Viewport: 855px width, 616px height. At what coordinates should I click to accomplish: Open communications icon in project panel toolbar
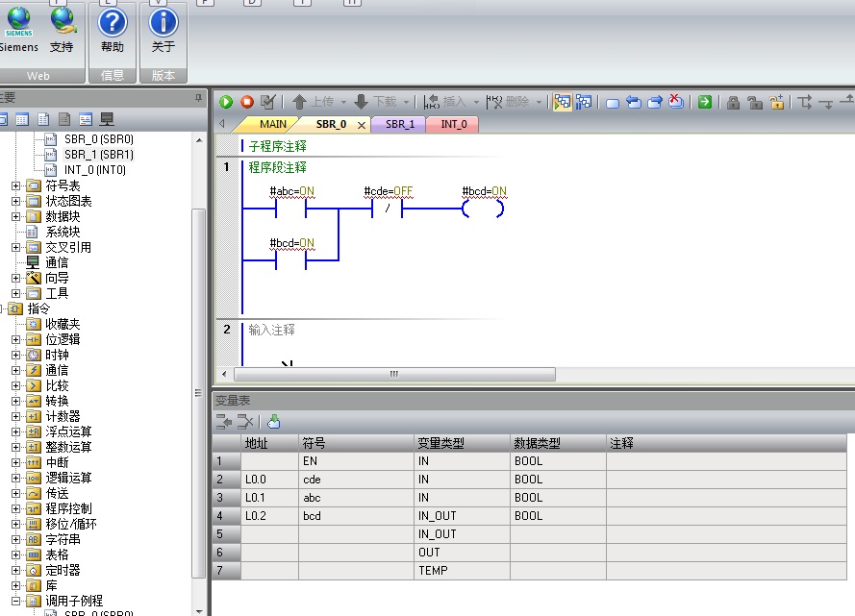(x=107, y=119)
